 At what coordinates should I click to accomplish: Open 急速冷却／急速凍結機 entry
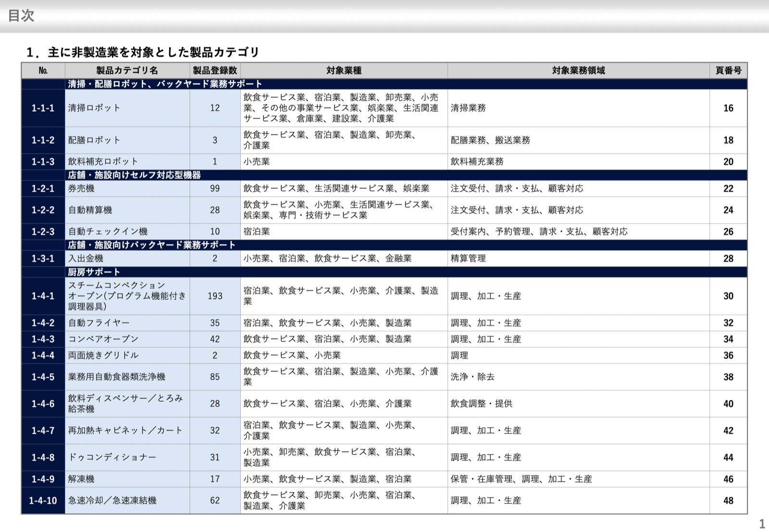point(112,501)
